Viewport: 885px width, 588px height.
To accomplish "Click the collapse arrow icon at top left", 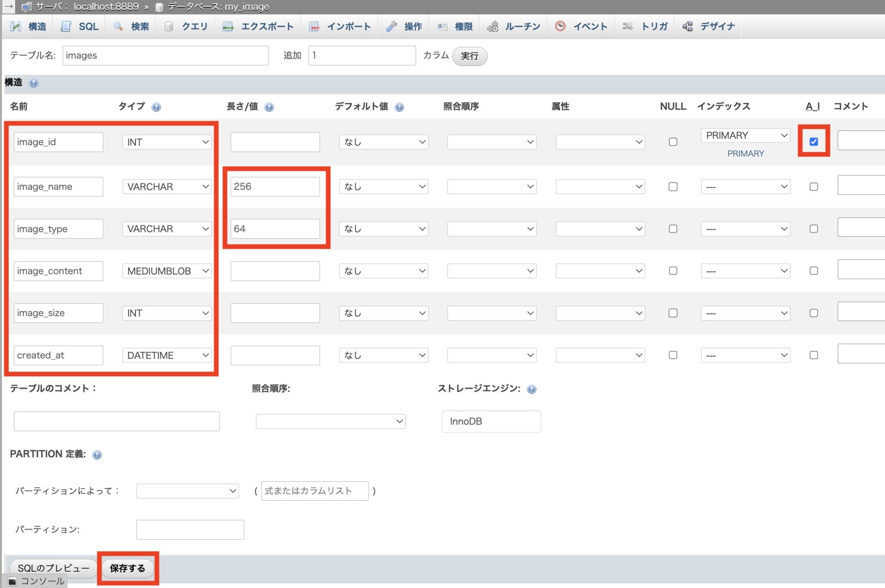I will [x=8, y=6].
